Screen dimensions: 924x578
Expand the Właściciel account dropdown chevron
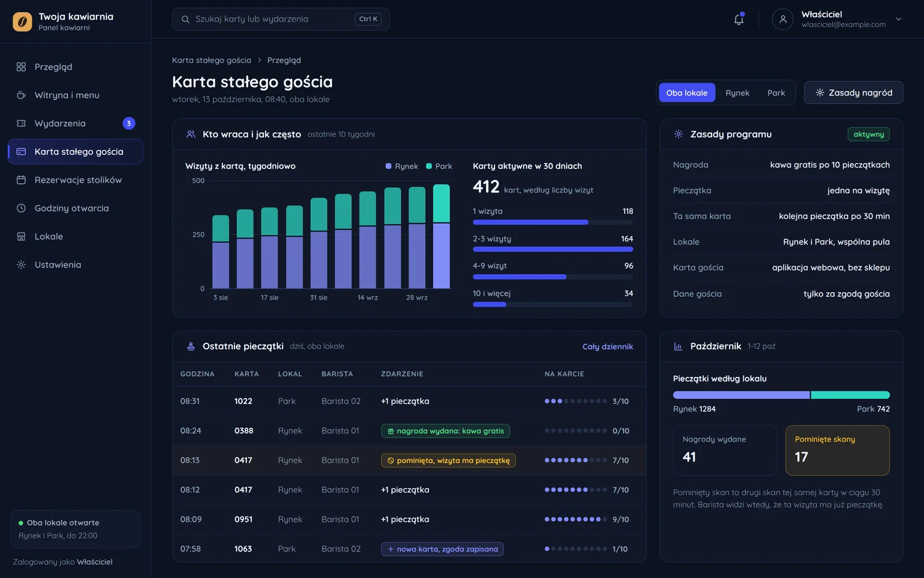899,19
